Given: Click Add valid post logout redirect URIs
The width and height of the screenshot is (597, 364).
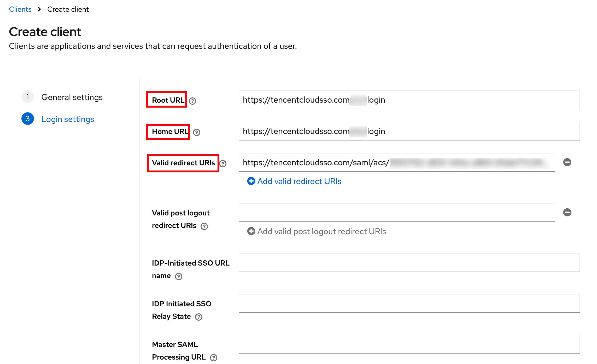Looking at the screenshot, I should click(321, 231).
